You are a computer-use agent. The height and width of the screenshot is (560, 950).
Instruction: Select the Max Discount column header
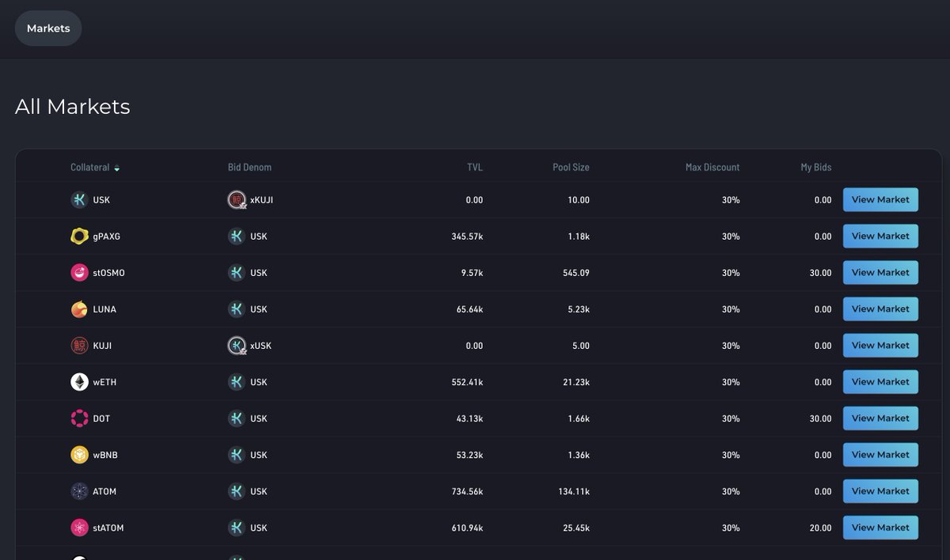[x=712, y=168]
